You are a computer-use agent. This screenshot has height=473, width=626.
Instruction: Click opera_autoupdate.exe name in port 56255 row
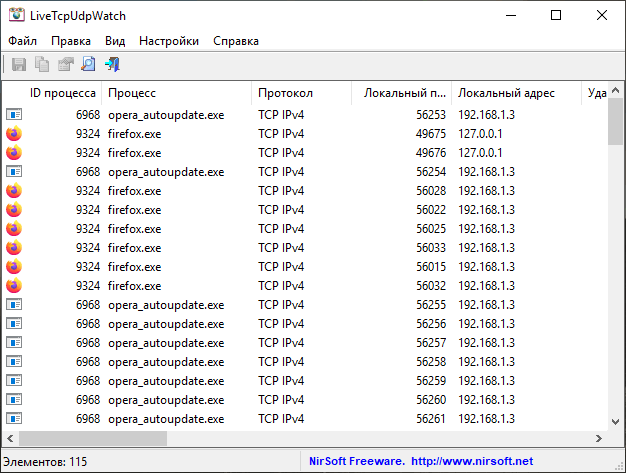tap(166, 305)
